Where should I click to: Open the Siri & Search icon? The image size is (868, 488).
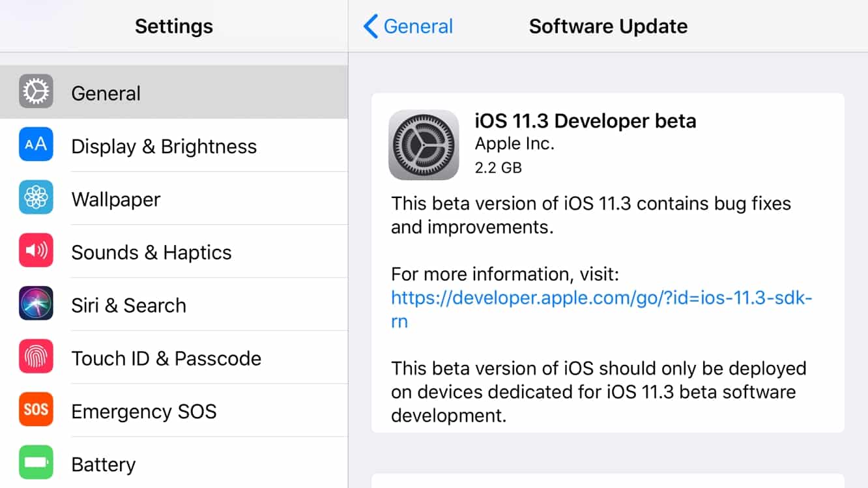(x=35, y=304)
